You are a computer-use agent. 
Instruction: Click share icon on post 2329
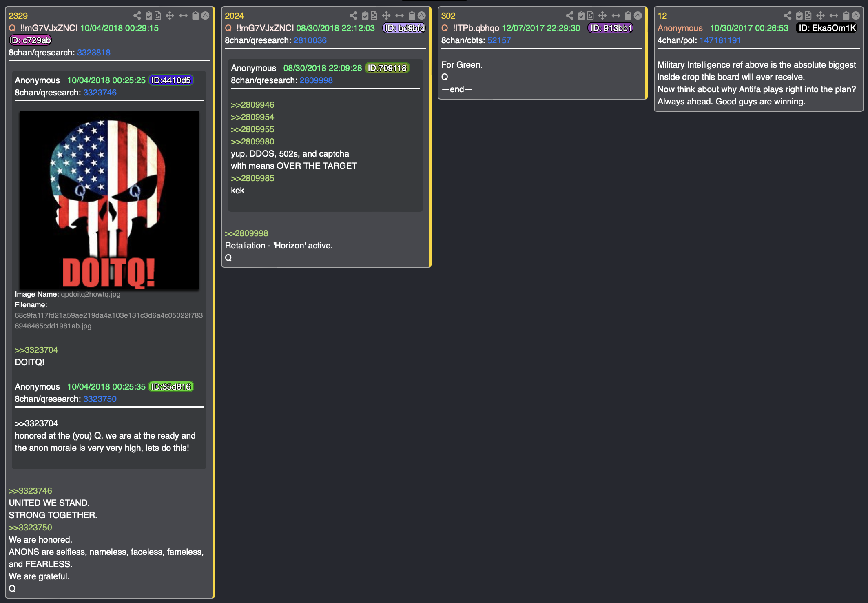coord(137,16)
